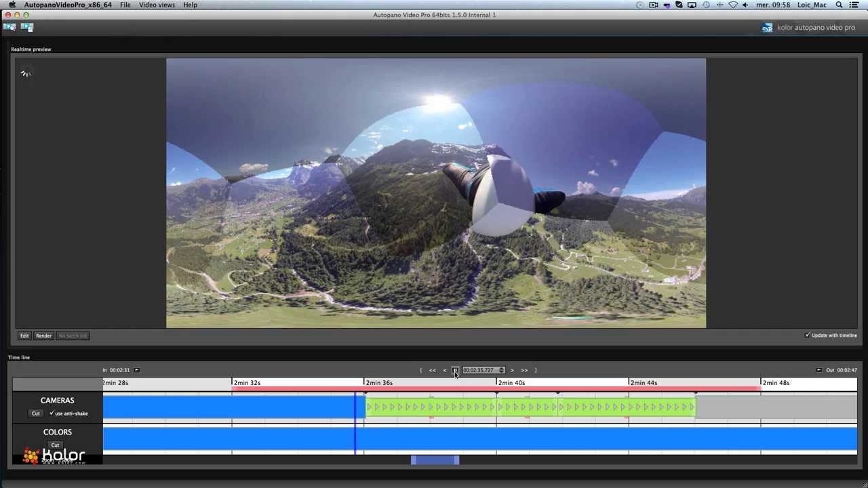
Task: Click the AirPlay display icon in the menu bar
Action: (692, 5)
